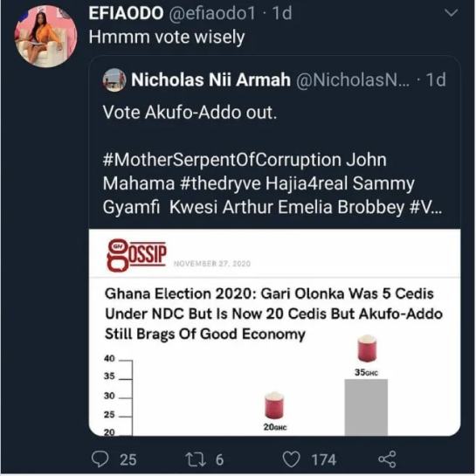
Task: Expand tweet options chevron at top right
Action: point(451,13)
